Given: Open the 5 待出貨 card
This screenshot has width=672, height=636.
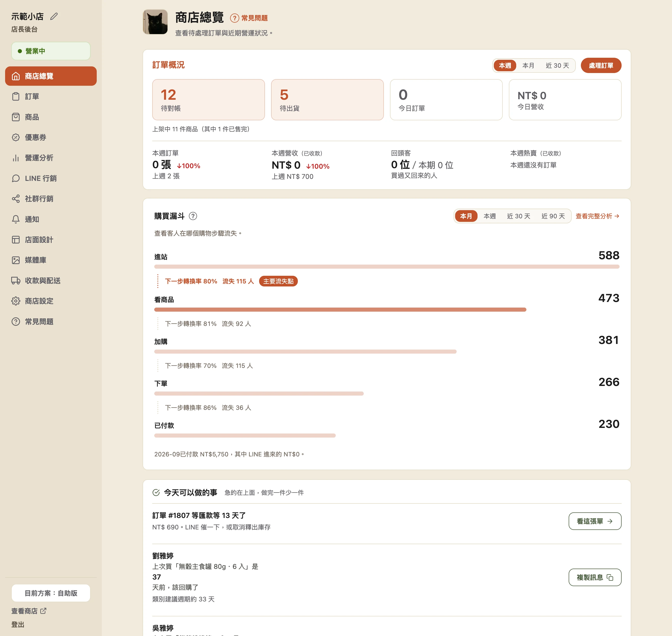Looking at the screenshot, I should point(327,100).
